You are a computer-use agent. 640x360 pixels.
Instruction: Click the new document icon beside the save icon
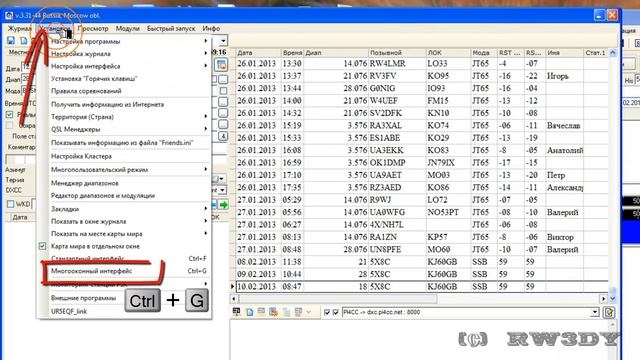coord(24,40)
